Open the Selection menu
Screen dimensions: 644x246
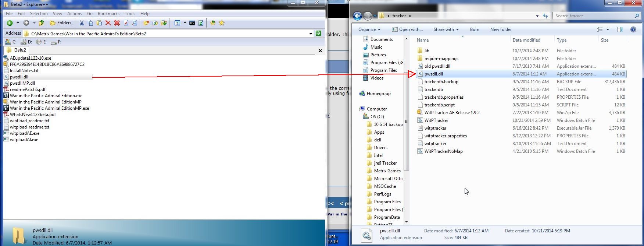pos(39,14)
